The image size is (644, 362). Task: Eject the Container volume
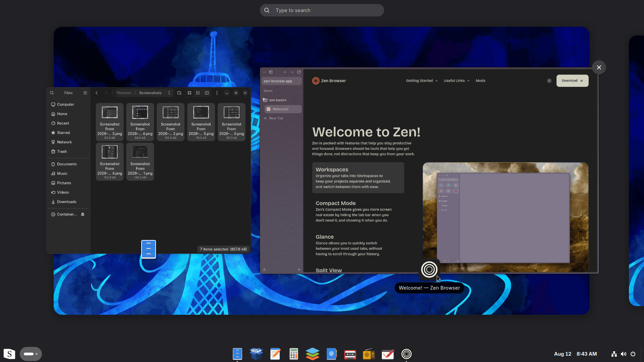(83, 215)
